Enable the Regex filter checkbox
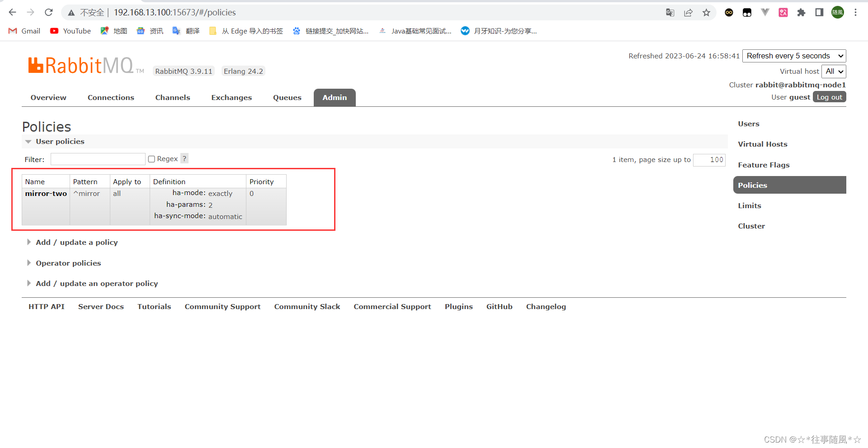The width and height of the screenshot is (868, 448). 152,159
